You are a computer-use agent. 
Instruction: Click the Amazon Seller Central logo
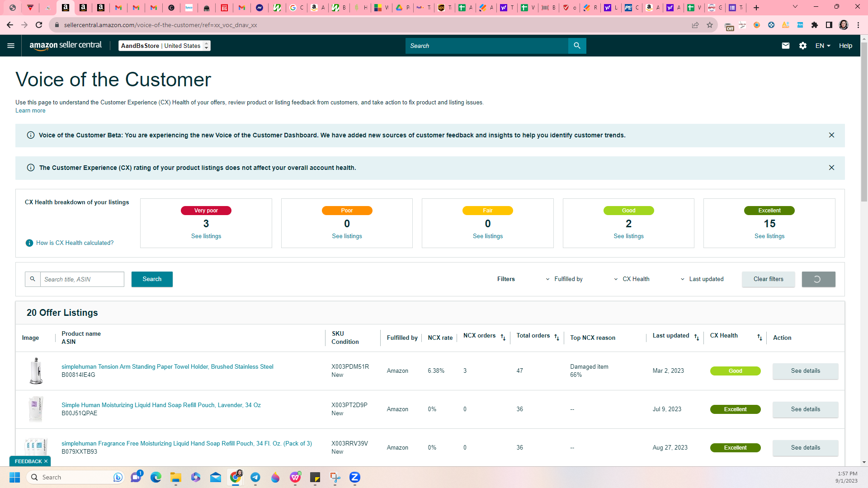coord(66,46)
